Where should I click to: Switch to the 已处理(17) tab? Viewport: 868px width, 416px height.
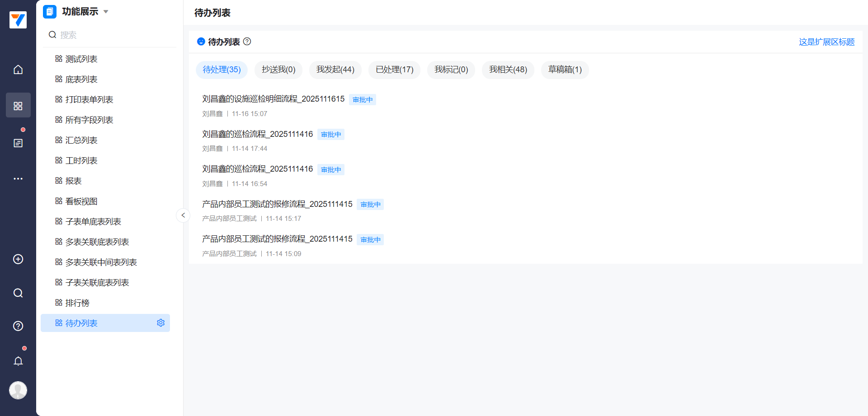pyautogui.click(x=394, y=70)
